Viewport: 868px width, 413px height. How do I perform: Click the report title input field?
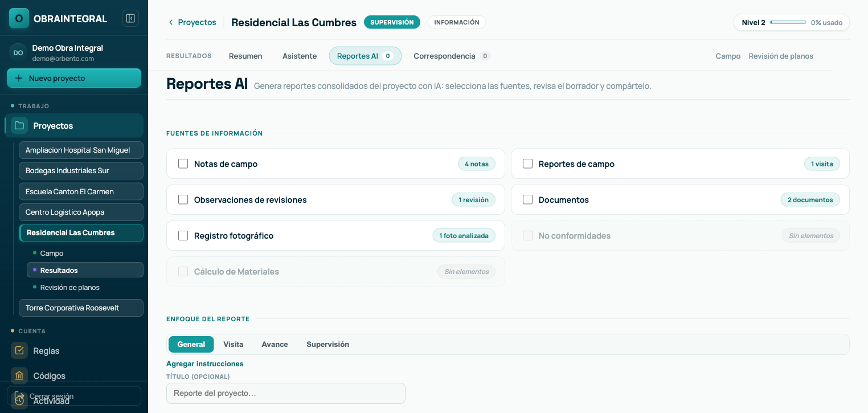pos(285,393)
